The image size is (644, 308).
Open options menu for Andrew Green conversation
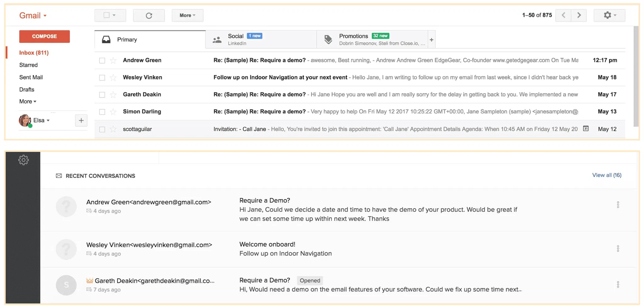coord(618,205)
